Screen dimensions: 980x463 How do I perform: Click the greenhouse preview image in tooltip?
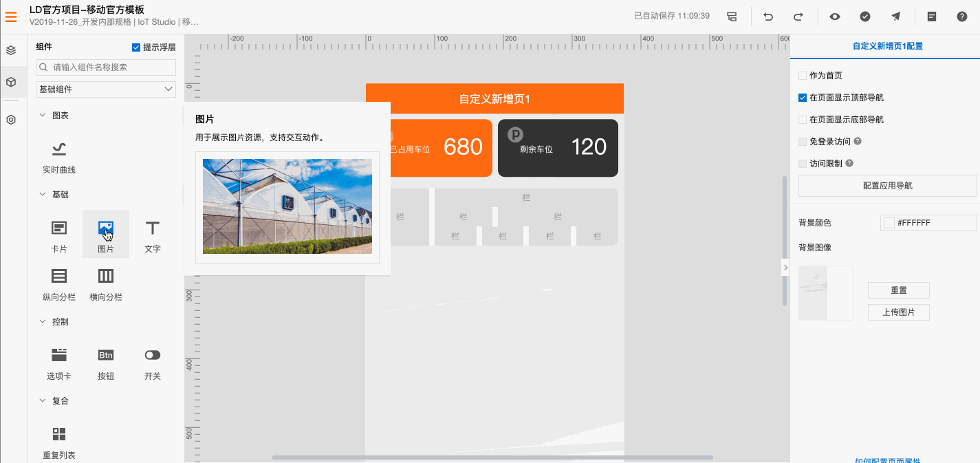coord(287,206)
